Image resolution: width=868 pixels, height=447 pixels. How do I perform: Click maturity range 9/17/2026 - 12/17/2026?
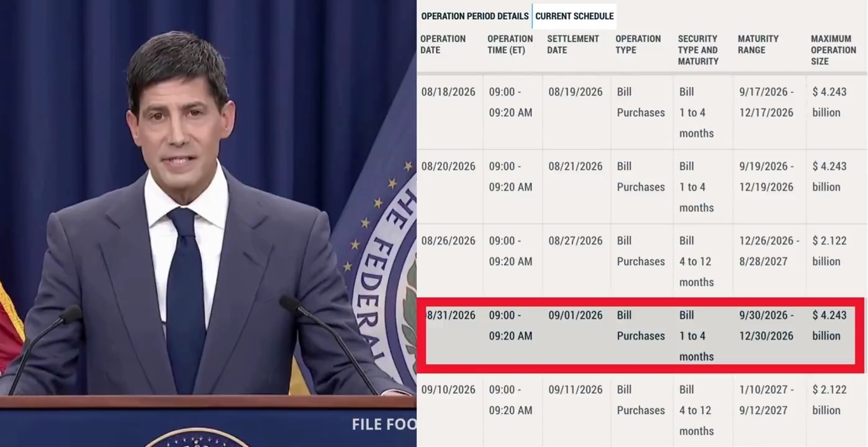pyautogui.click(x=766, y=102)
